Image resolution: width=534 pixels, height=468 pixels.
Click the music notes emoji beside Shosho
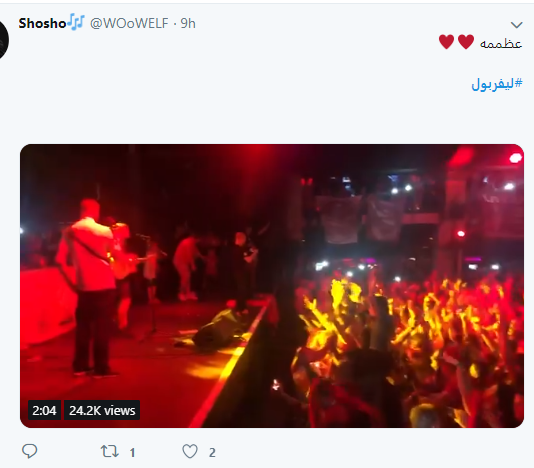click(x=76, y=22)
